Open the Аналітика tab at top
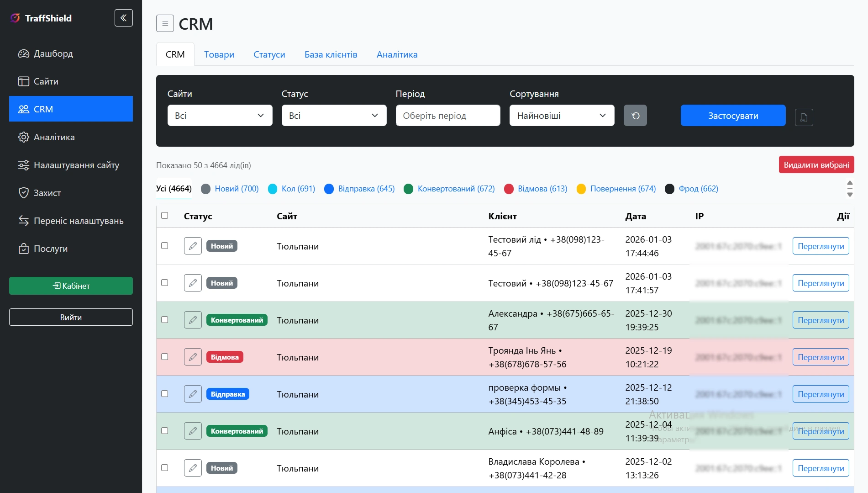The image size is (868, 493). [397, 54]
